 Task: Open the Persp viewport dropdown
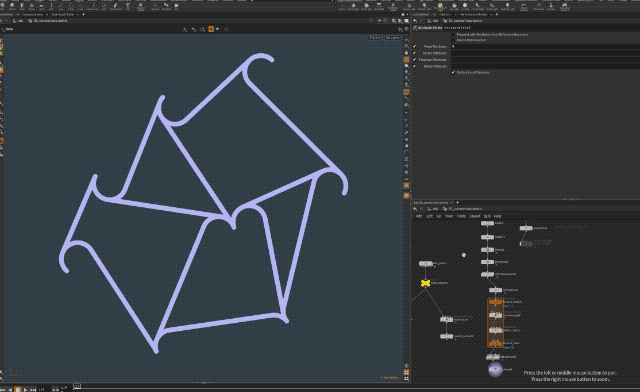[x=375, y=38]
